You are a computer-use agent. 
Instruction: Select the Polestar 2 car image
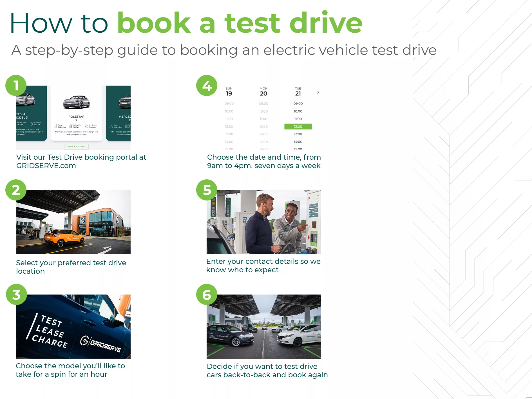76,102
